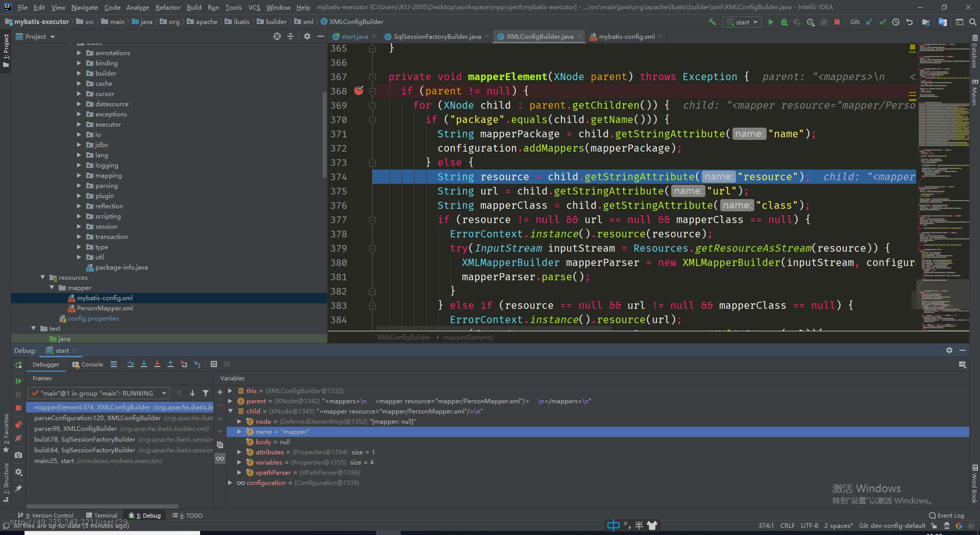Toggle show watches glasses icon in variables
980x535 pixels.
tap(220, 458)
